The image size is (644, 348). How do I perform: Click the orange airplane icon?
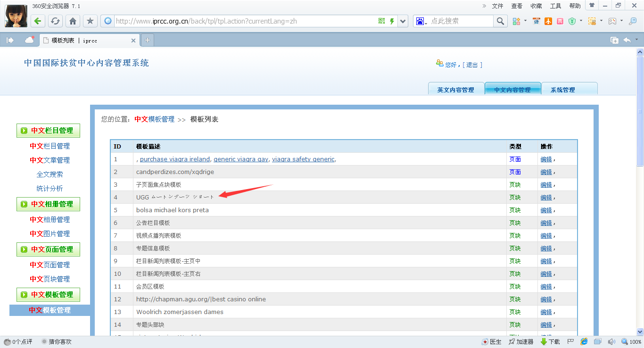[548, 21]
